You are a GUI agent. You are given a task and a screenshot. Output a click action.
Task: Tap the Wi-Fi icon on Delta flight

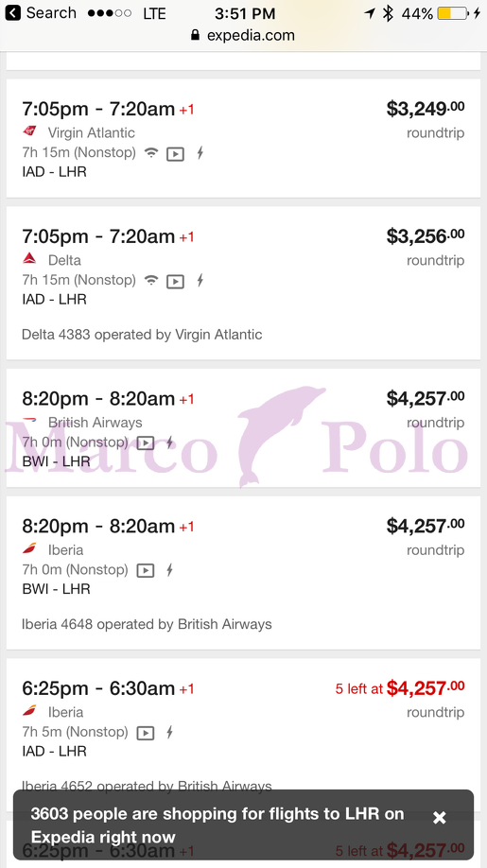[x=151, y=280]
